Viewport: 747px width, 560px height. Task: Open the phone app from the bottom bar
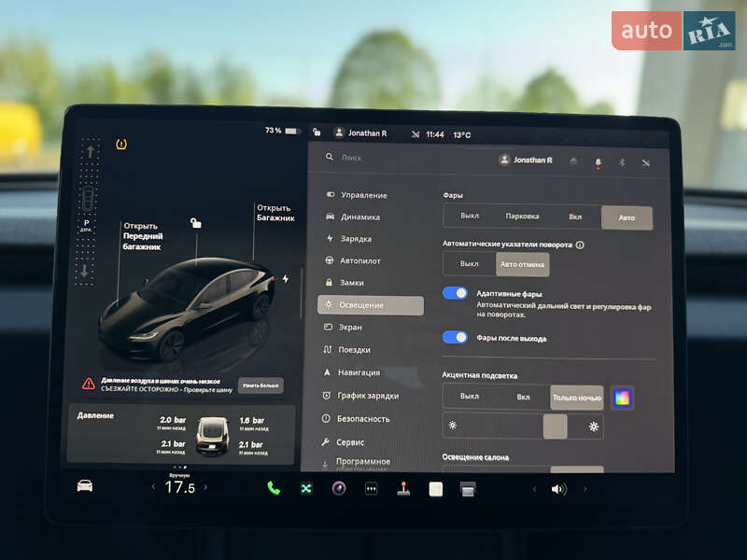point(272,487)
